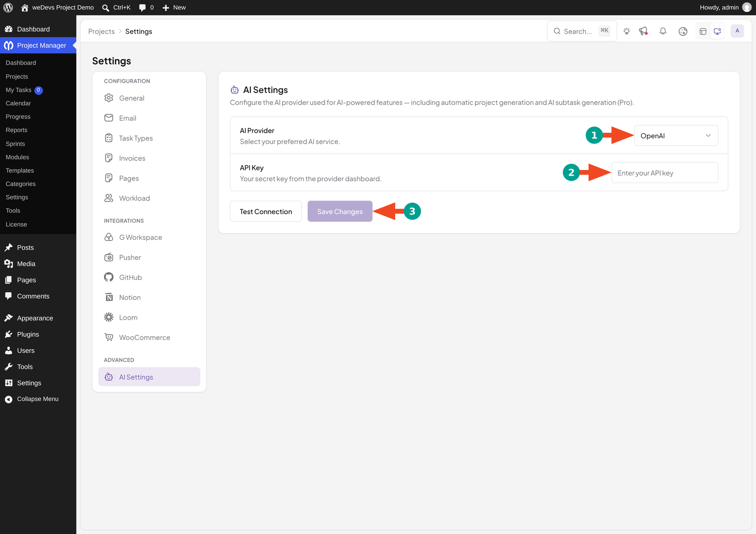Open Categories submenu item

tap(21, 184)
